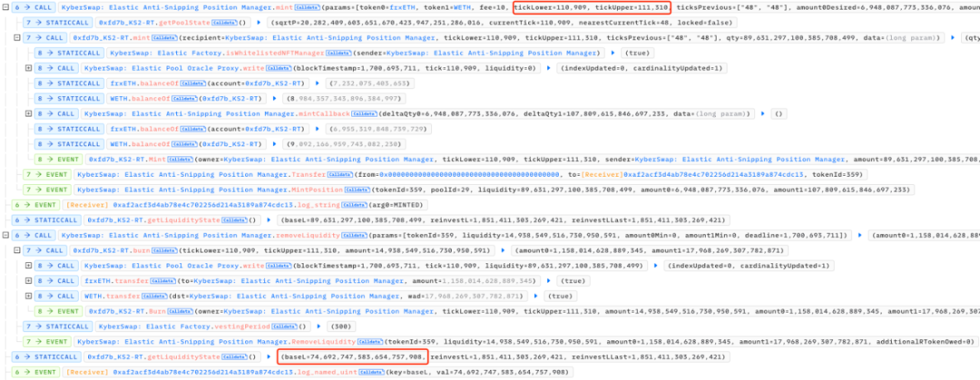Expand the WETH.transfer call node

click(x=28, y=297)
